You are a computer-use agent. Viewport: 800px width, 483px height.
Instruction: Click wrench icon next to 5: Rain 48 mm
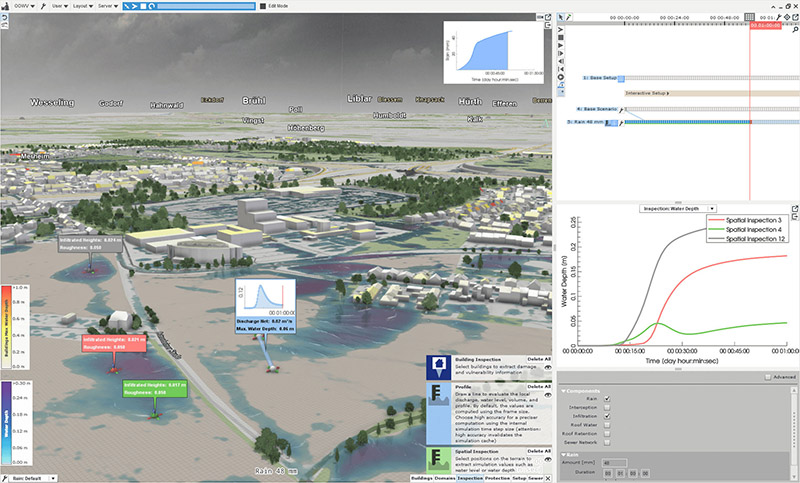tap(621, 123)
